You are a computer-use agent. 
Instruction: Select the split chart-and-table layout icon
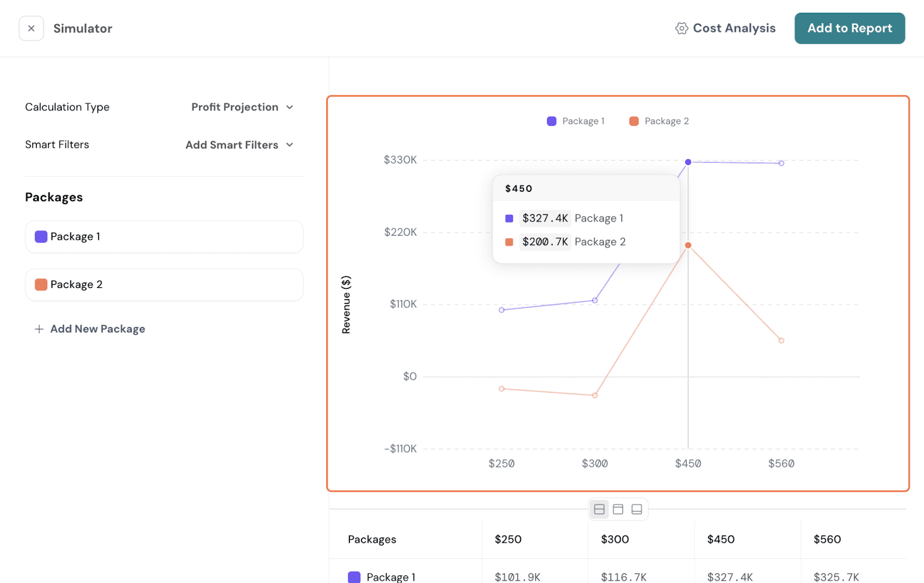point(599,509)
